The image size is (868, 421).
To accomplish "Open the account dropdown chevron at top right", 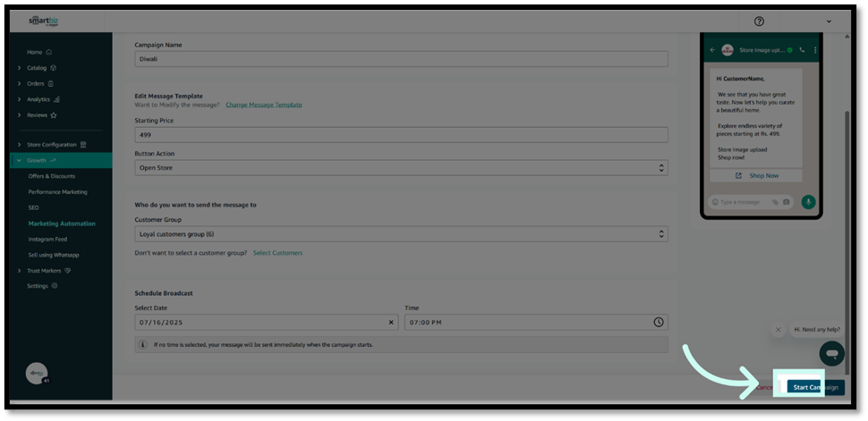I will 829,21.
